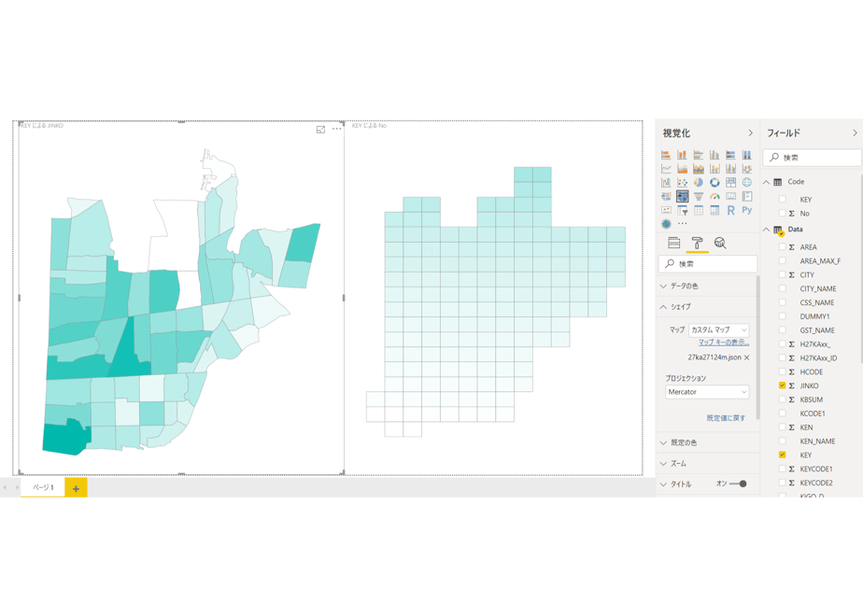Select the card visual
The image size is (863, 616).
click(x=731, y=196)
